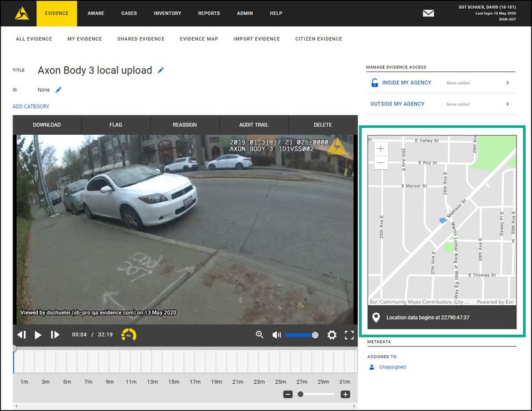The width and height of the screenshot is (532, 411).
Task: Select the My Evidence subtab
Action: tap(84, 39)
